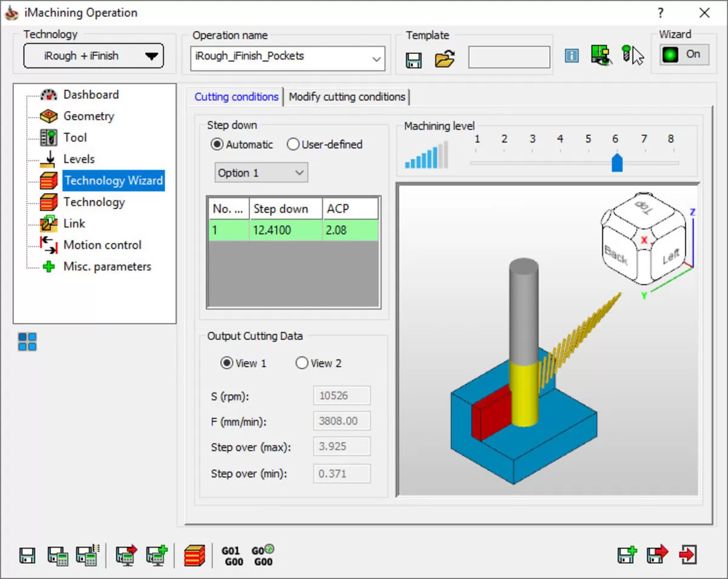Image resolution: width=728 pixels, height=579 pixels.
Task: Select Motion control in the tree
Action: [x=103, y=245]
